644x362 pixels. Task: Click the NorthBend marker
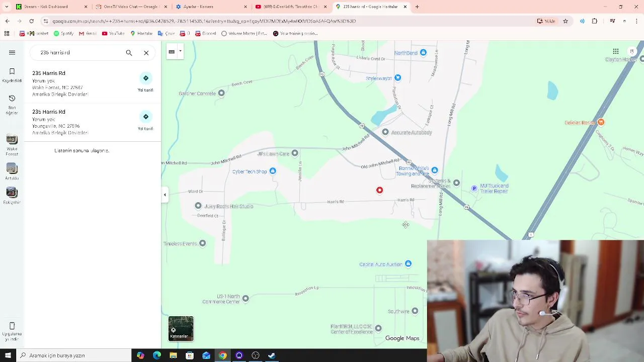click(x=423, y=52)
